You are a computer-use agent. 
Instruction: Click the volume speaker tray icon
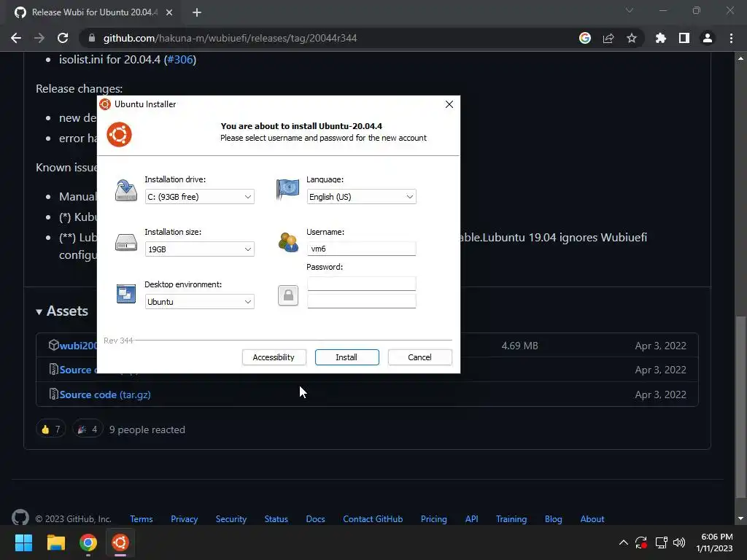coord(679,542)
